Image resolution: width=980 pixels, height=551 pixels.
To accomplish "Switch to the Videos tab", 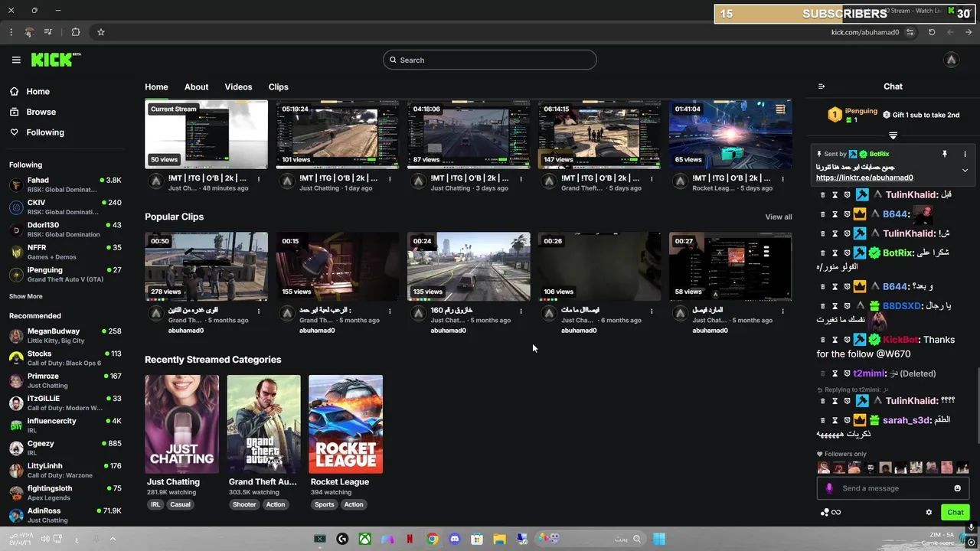I will (x=238, y=86).
